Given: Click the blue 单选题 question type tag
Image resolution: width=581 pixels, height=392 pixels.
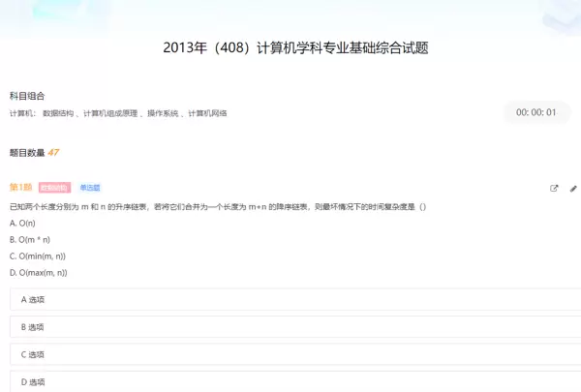Looking at the screenshot, I should (x=90, y=188).
